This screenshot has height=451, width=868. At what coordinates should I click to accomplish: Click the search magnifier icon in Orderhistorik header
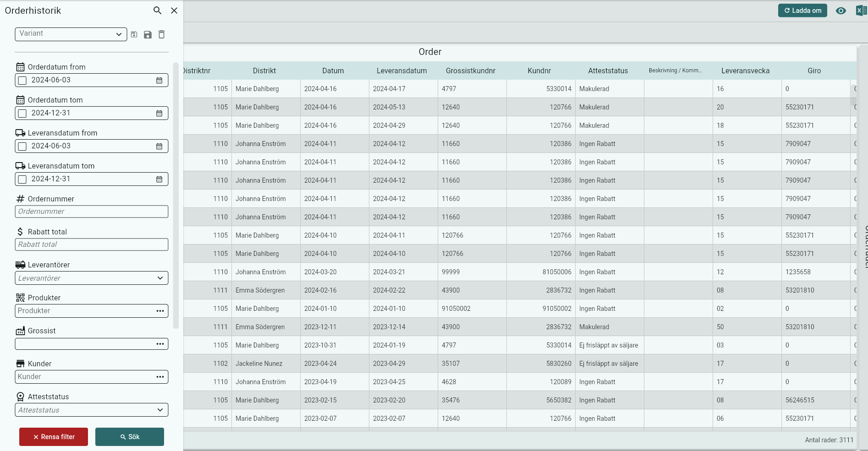(157, 11)
